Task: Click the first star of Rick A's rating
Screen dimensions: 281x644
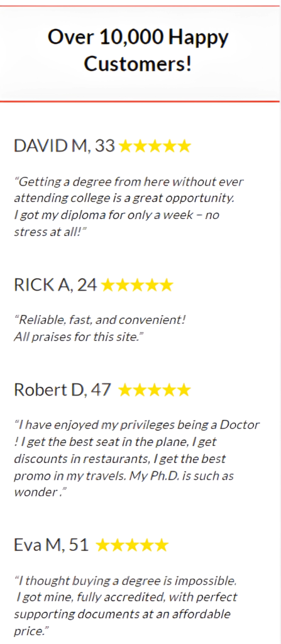Action: [x=107, y=285]
